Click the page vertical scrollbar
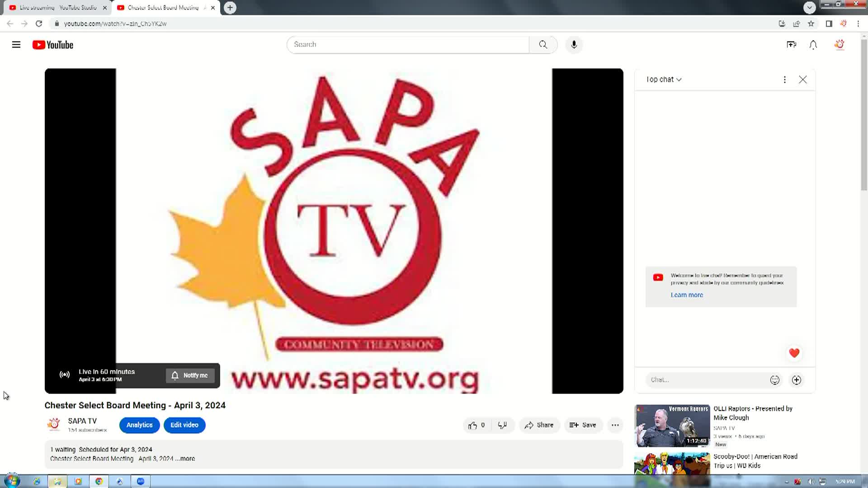The width and height of the screenshot is (868, 488). coord(863,115)
